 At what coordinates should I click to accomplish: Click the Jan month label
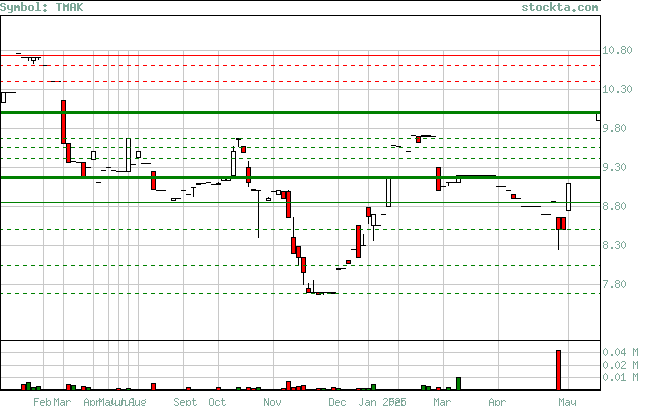point(368,402)
